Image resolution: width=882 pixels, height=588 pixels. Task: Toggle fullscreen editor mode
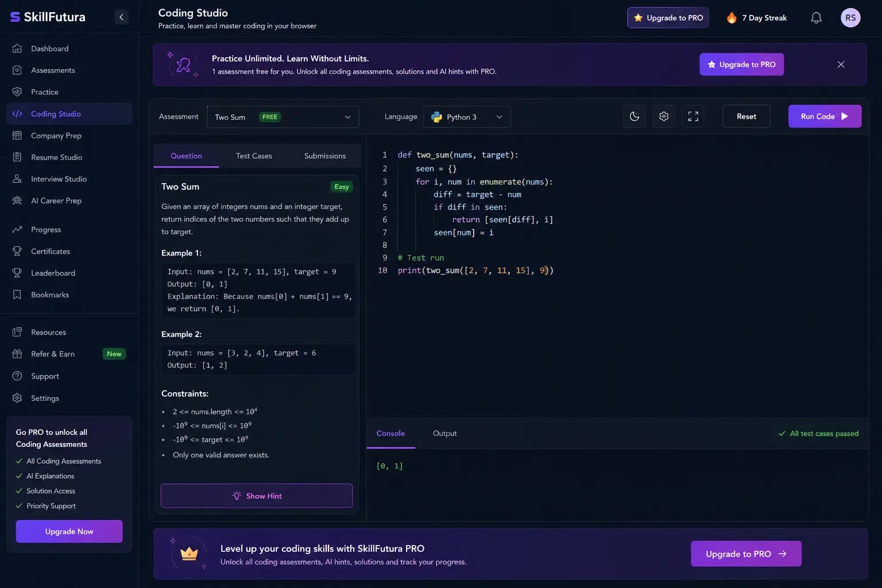[x=693, y=117]
